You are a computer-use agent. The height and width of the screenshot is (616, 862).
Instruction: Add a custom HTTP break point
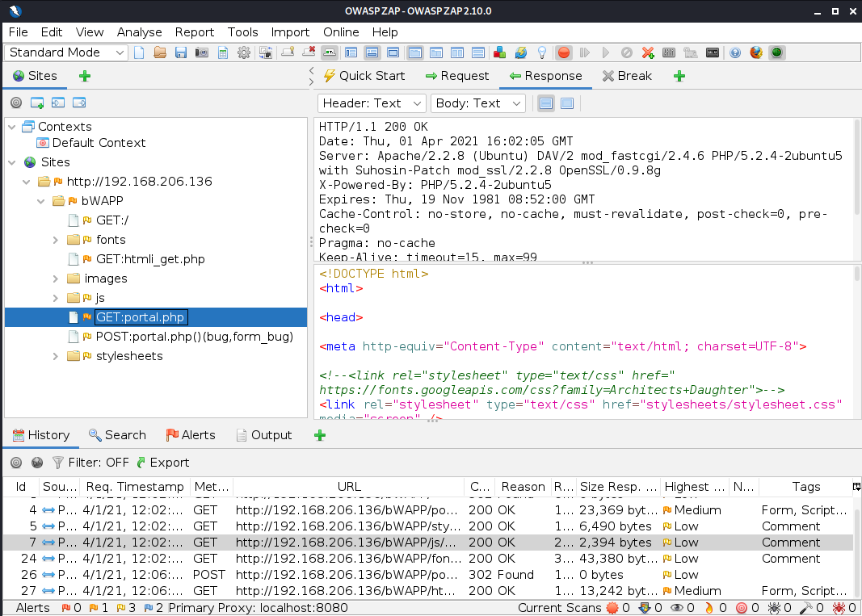pyautogui.click(x=648, y=52)
